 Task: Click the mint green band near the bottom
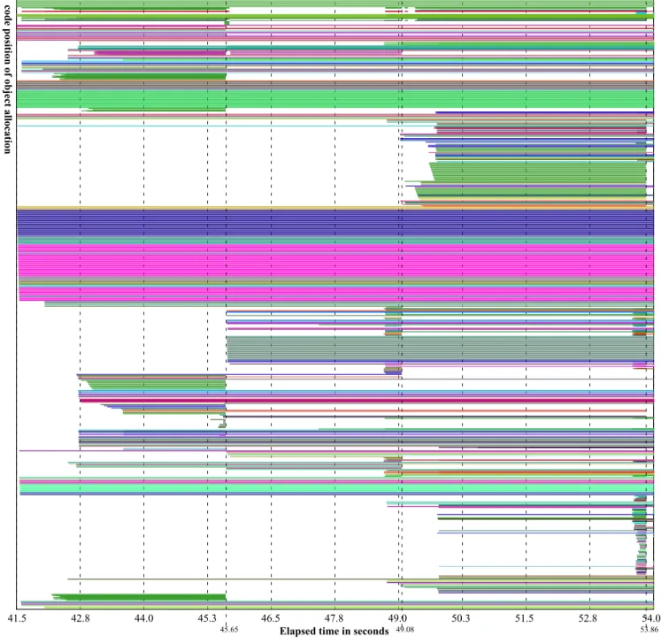click(336, 488)
